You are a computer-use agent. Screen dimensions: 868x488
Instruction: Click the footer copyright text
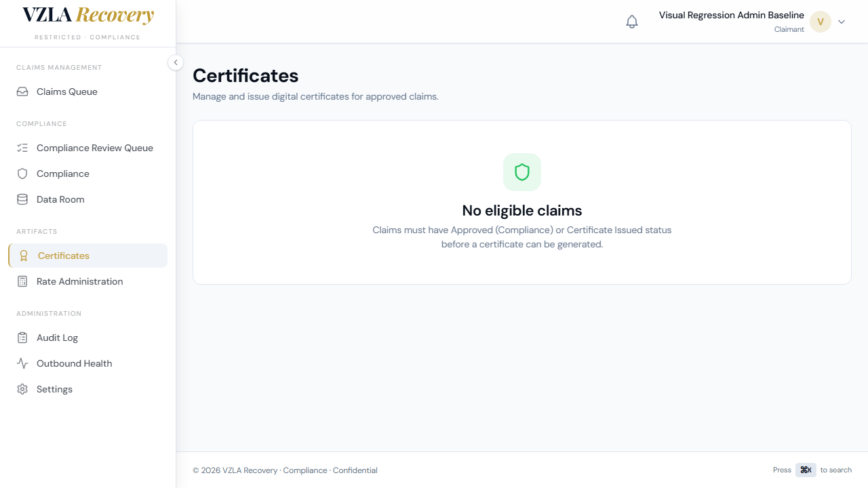pyautogui.click(x=285, y=470)
